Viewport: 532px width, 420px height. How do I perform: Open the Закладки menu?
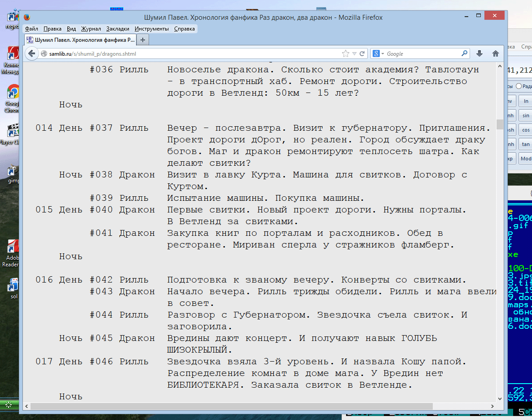click(x=118, y=29)
